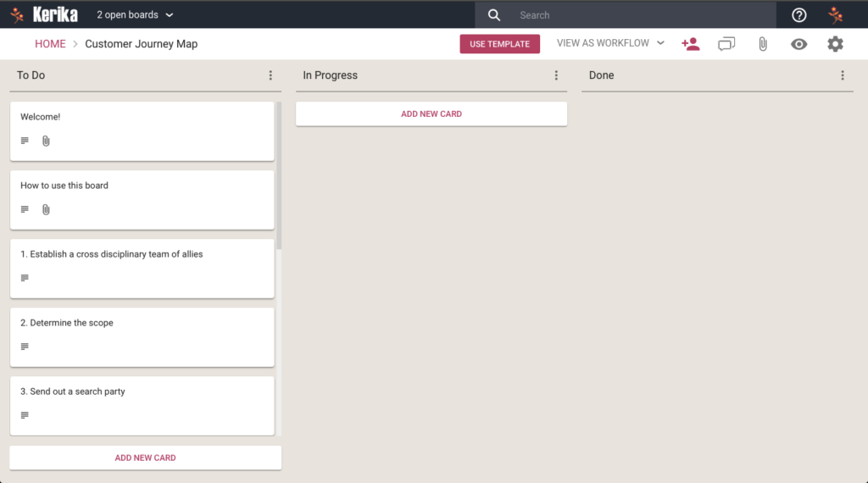Expand the View as Workflow dropdown
This screenshot has height=483, width=868.
[x=610, y=43]
